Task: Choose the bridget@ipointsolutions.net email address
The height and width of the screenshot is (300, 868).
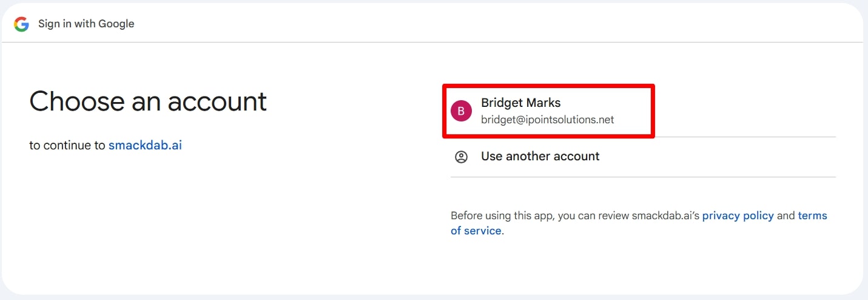Action: point(547,120)
